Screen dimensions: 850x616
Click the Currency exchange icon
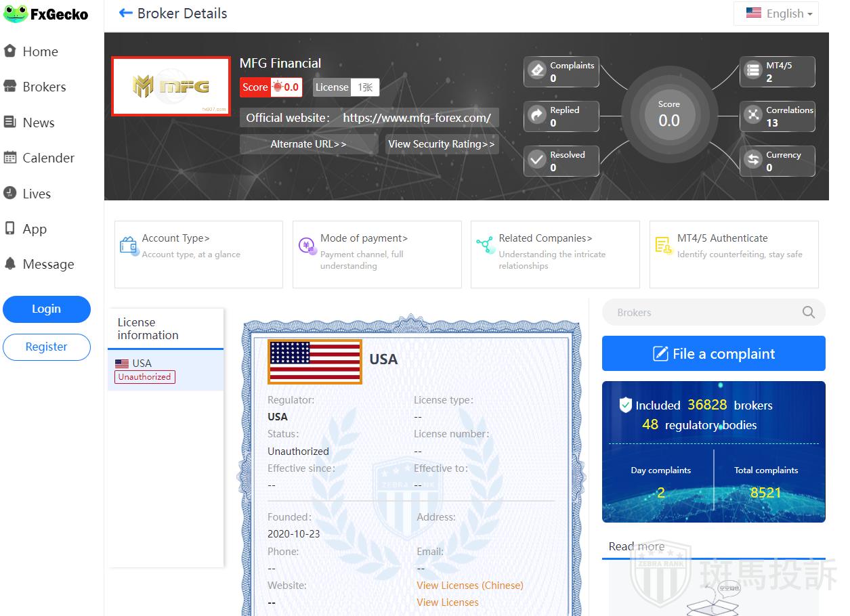[x=753, y=160]
